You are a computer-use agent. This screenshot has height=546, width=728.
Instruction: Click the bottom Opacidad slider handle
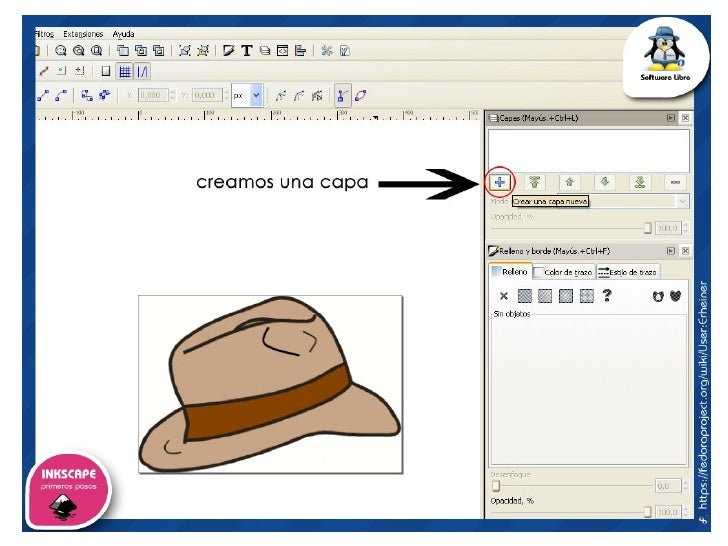click(649, 512)
